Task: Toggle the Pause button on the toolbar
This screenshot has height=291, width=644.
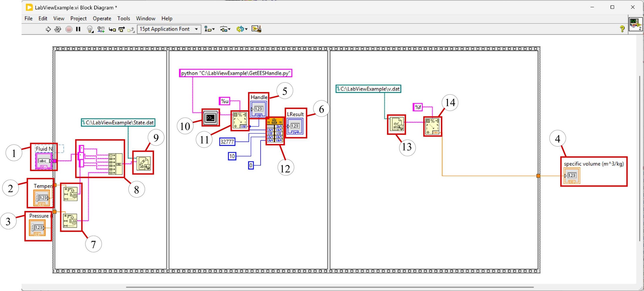Action: (x=78, y=29)
